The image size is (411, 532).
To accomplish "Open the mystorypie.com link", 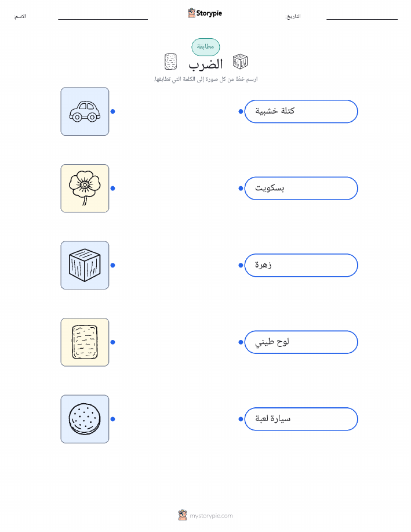I will 211,516.
